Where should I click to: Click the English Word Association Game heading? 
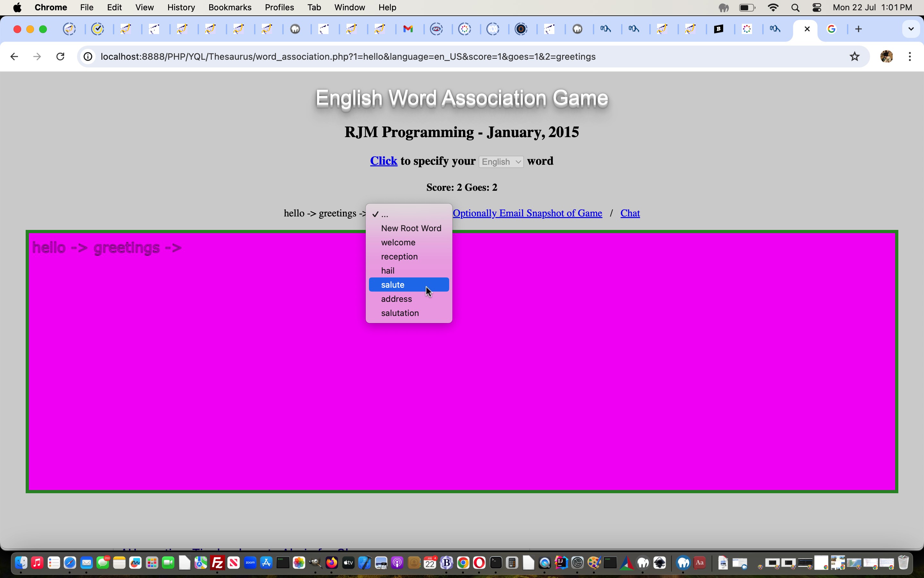tap(462, 98)
